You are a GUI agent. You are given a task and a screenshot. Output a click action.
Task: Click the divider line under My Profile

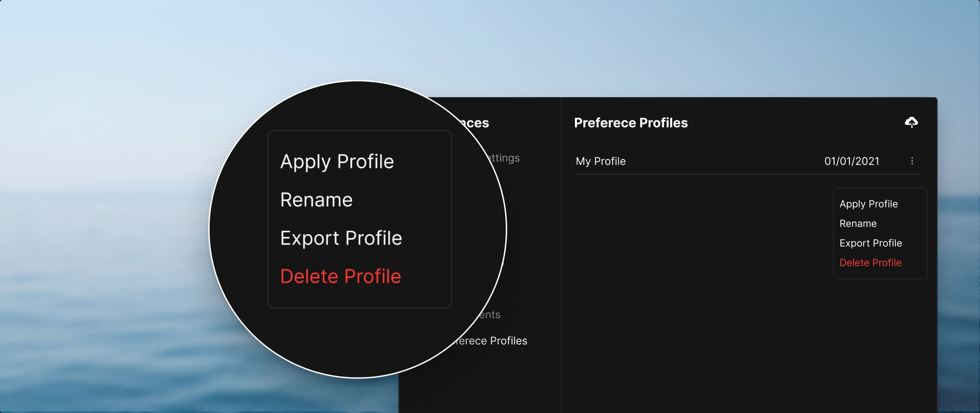tap(735, 175)
